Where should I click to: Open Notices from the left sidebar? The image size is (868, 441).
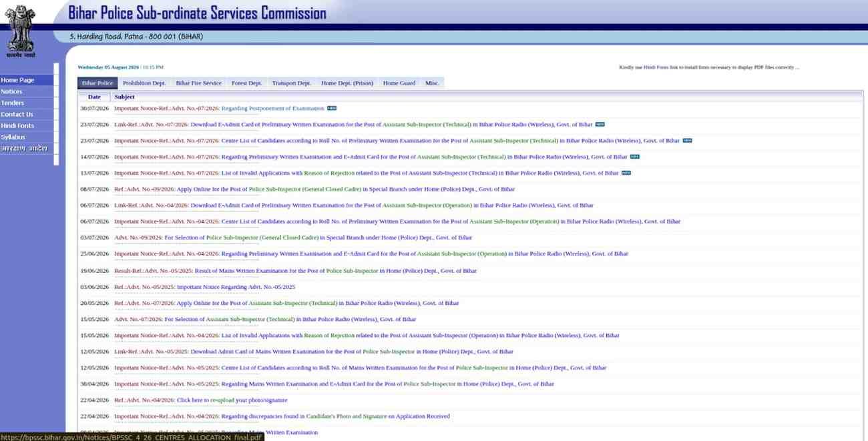coord(27,91)
